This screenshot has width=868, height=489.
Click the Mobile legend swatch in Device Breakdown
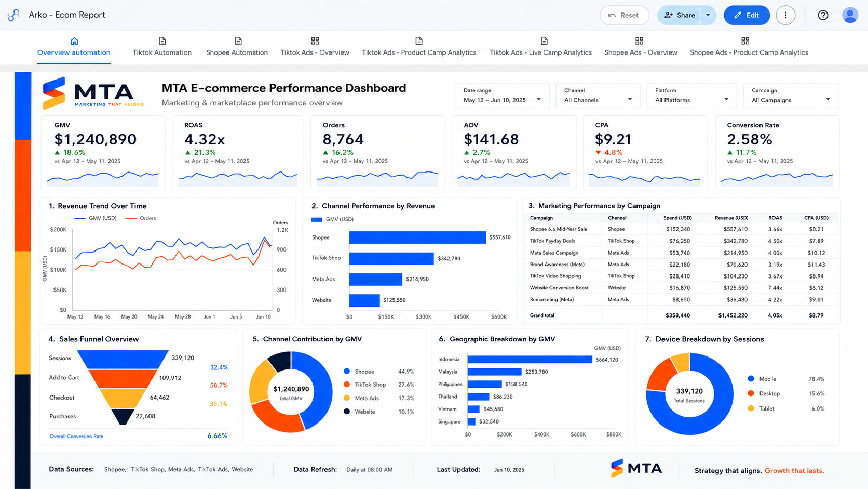click(751, 379)
